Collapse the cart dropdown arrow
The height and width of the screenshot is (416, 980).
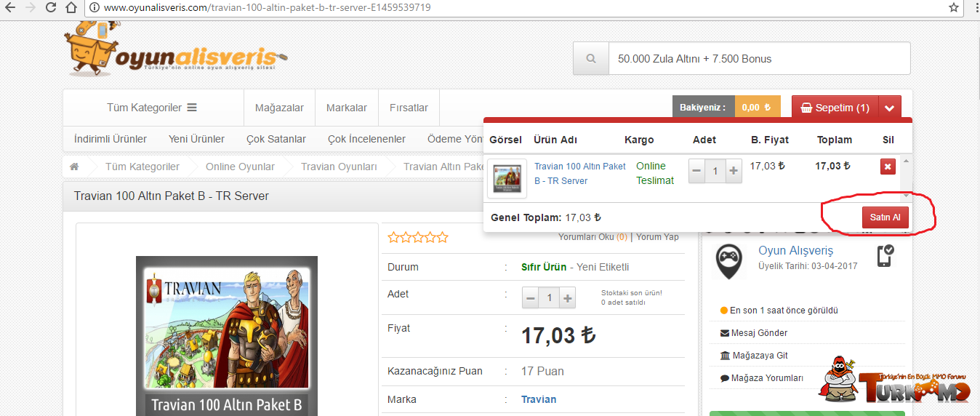coord(890,108)
